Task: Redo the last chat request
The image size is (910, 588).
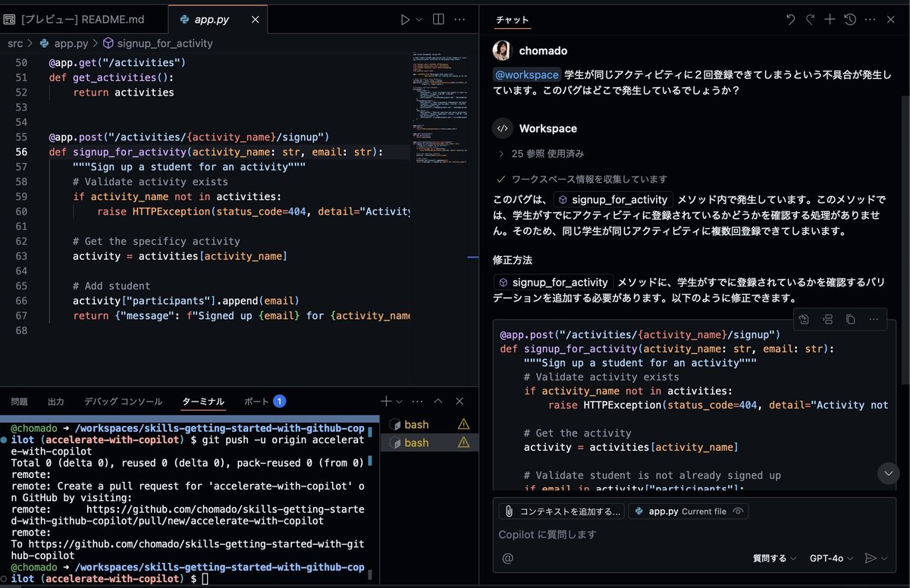Action: [x=810, y=20]
